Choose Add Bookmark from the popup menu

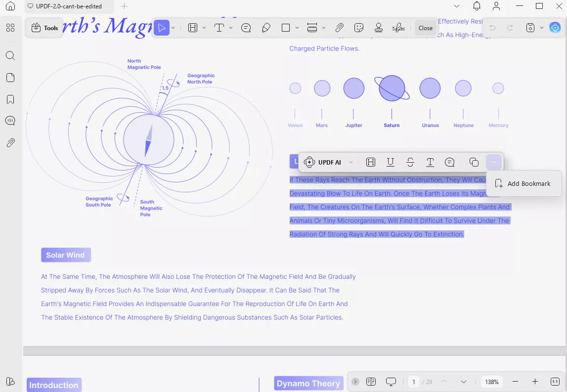523,183
